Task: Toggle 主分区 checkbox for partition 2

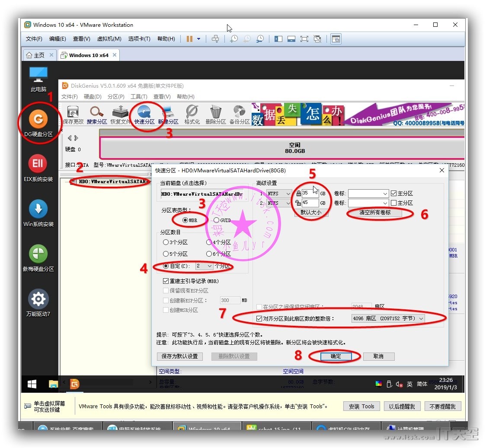Action: (393, 203)
